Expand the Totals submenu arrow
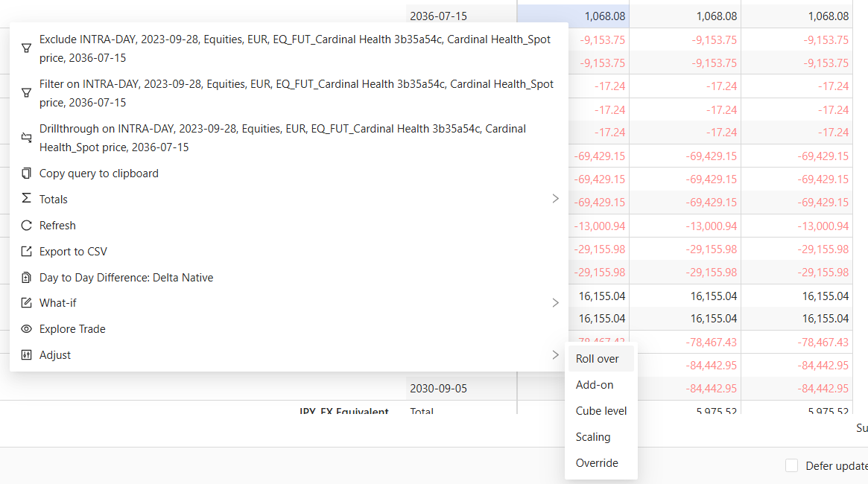This screenshot has height=484, width=868. [555, 199]
